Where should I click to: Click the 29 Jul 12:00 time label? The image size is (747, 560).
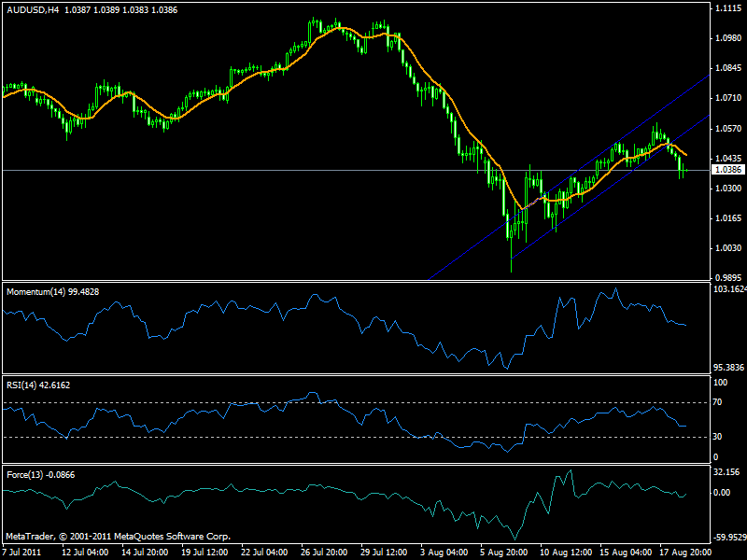pos(384,553)
